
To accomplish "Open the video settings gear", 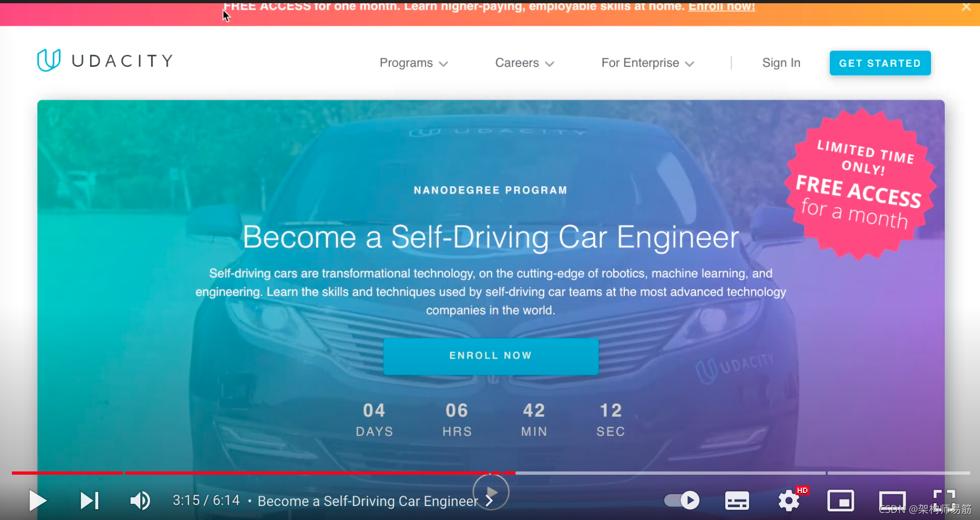I will [x=789, y=501].
